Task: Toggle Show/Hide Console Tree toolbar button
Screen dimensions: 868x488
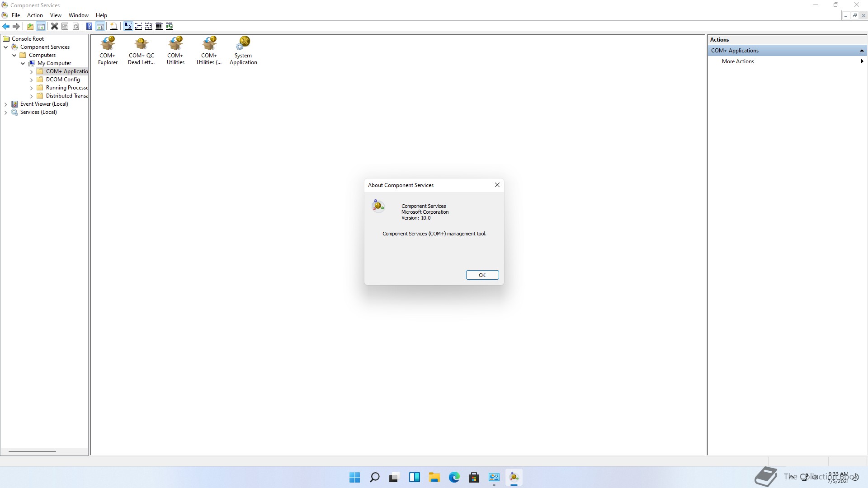Action: click(x=41, y=26)
